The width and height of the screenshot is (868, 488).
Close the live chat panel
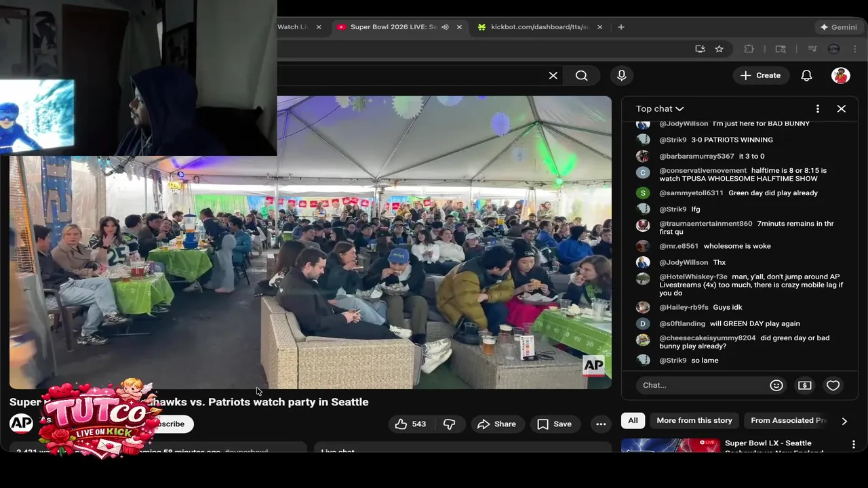(x=842, y=108)
